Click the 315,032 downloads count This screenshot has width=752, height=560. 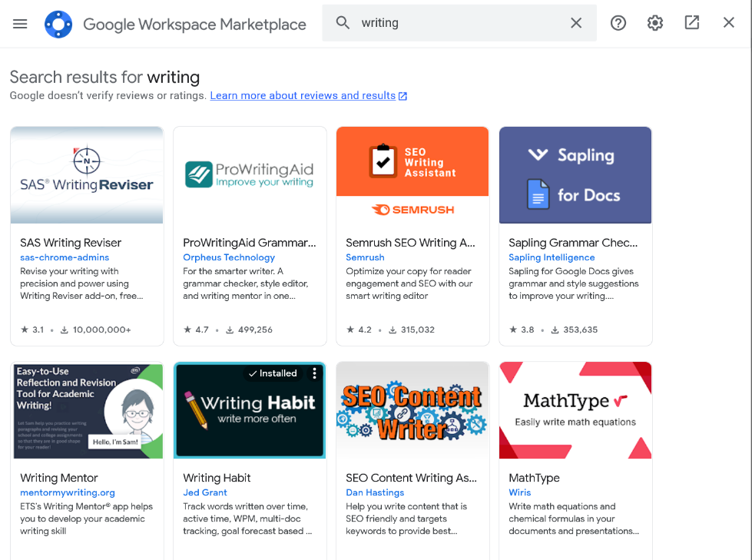pos(412,330)
